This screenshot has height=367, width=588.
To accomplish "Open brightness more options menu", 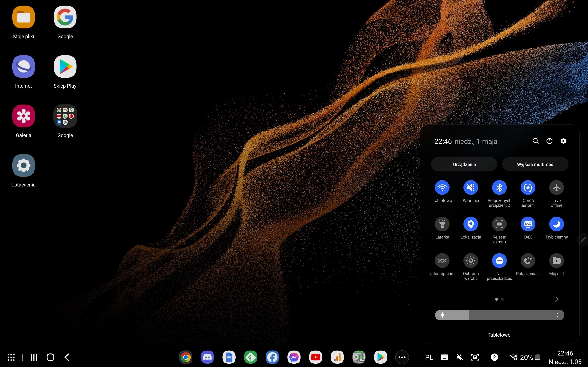I will pos(557,315).
